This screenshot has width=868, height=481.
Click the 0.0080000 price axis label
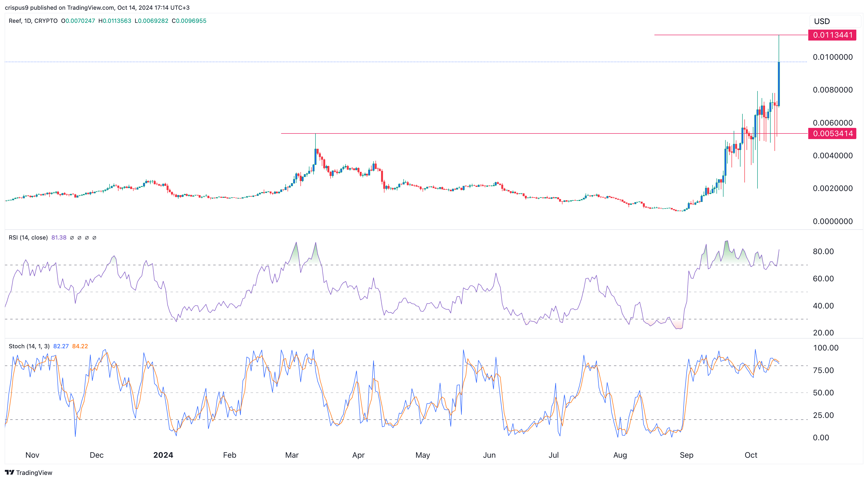833,90
